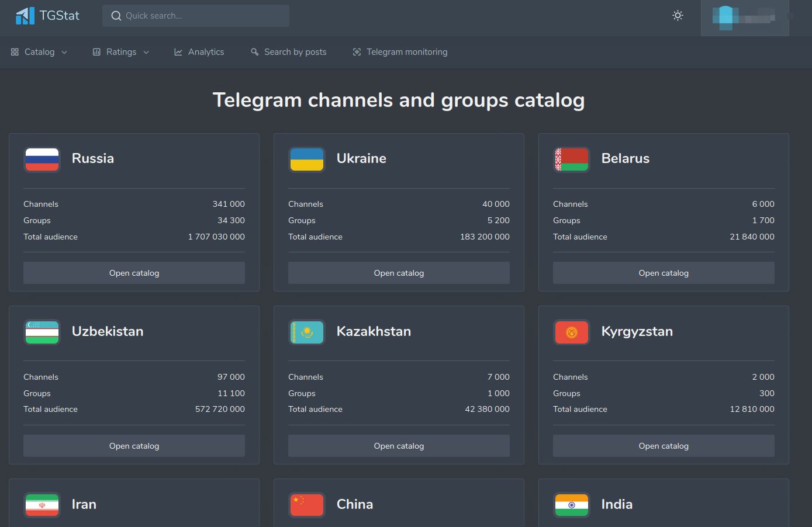Click the Kyrgyzstan country title

point(637,332)
